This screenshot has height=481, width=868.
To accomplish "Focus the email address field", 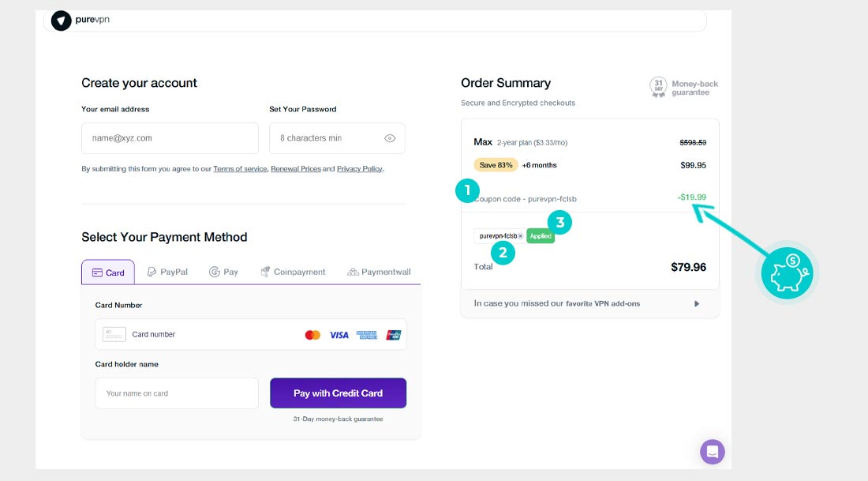I will [x=170, y=138].
